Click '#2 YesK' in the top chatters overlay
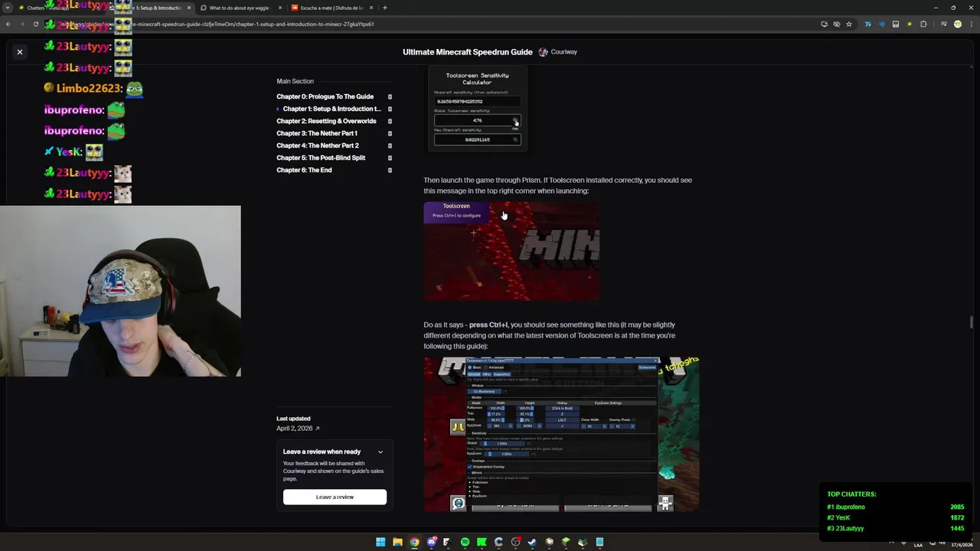Viewport: 980px width, 551px height. point(838,517)
